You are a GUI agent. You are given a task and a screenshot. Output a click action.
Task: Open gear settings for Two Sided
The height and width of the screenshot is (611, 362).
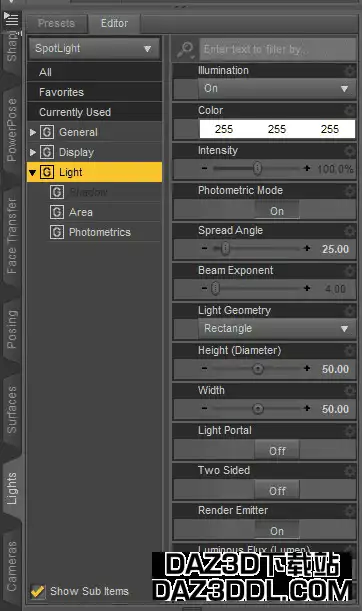[350, 471]
